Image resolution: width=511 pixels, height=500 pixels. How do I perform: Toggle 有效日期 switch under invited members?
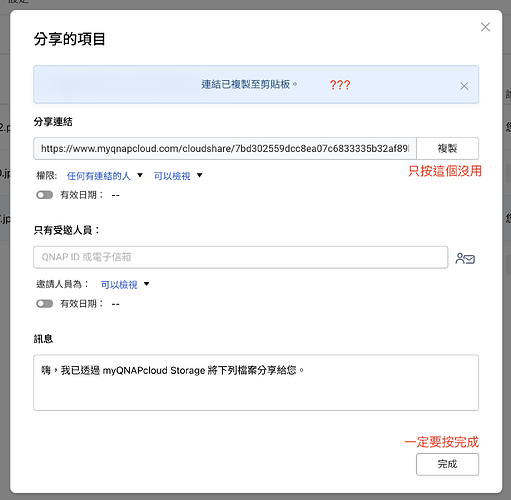(x=45, y=304)
